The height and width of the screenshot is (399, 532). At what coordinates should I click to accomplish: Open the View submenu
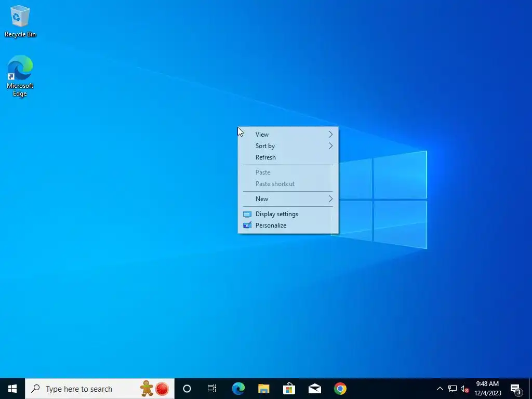point(288,135)
